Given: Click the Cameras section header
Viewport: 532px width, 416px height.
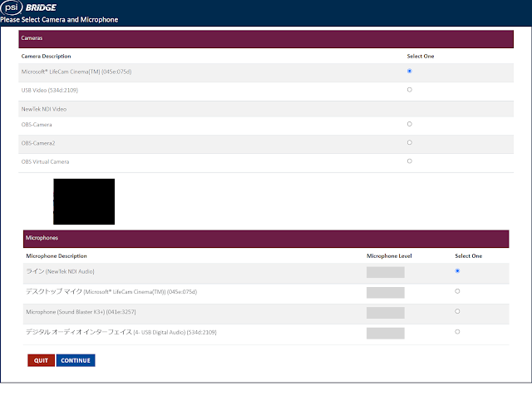Looking at the screenshot, I should pos(266,39).
